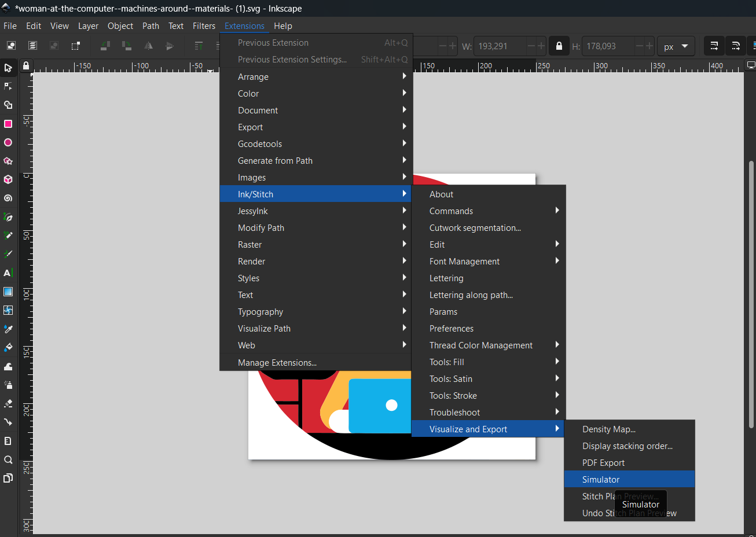Expand the Tools: Satin submenu
This screenshot has width=756, height=537.
488,378
